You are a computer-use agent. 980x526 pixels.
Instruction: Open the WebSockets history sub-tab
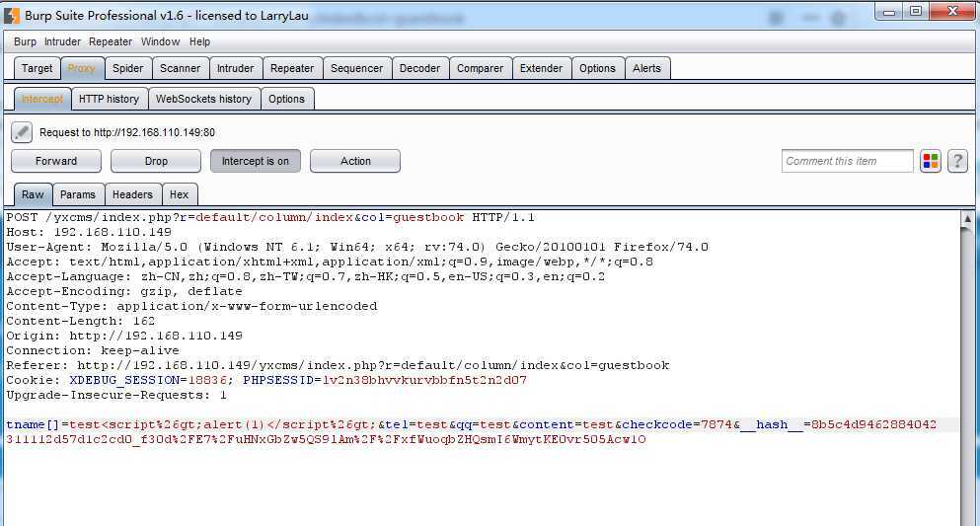point(203,99)
